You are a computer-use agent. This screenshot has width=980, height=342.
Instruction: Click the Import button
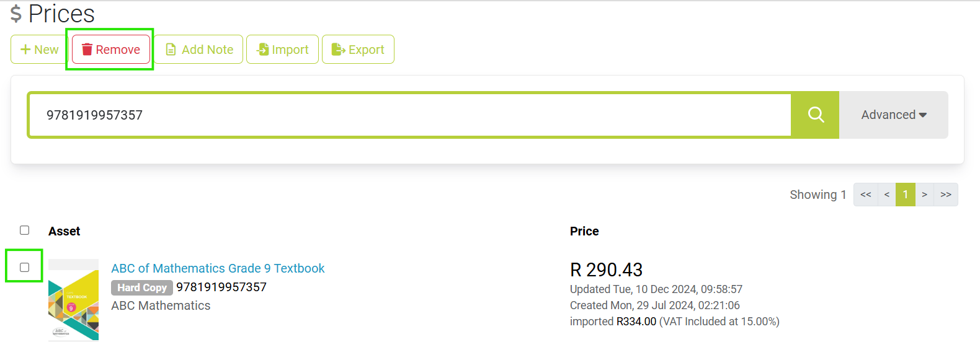282,50
